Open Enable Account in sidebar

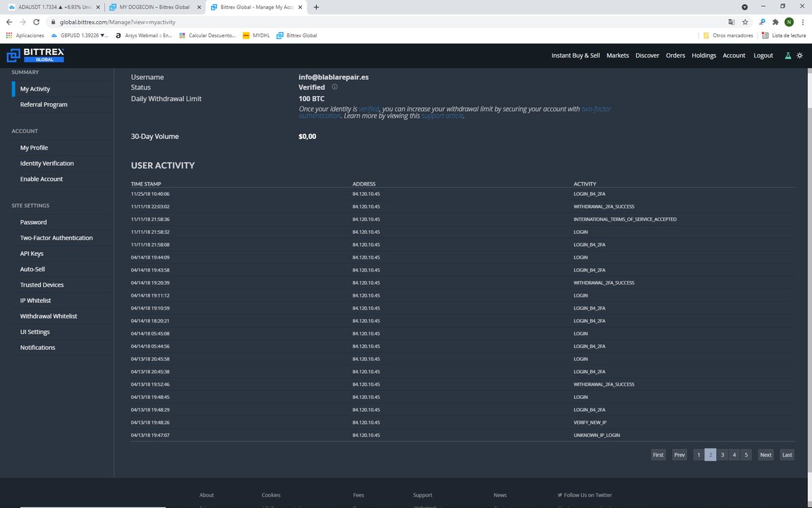click(x=41, y=179)
